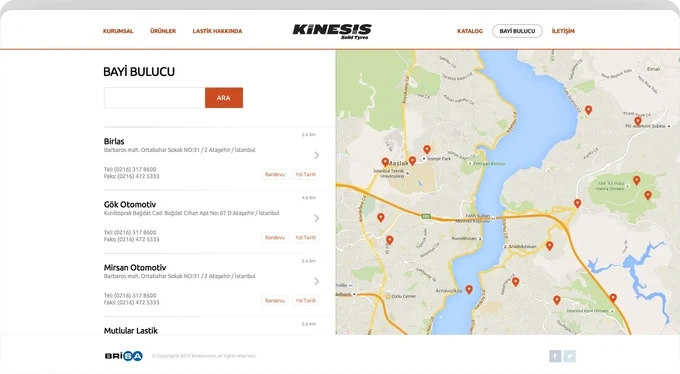
Task: Click map pin right of Anadoluhisarı
Action: coord(549,246)
